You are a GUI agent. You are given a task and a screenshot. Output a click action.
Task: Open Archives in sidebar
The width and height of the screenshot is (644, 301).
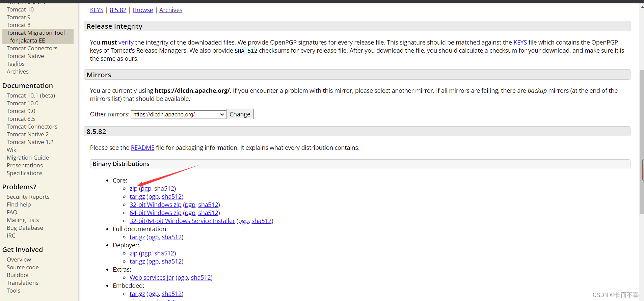18,72
